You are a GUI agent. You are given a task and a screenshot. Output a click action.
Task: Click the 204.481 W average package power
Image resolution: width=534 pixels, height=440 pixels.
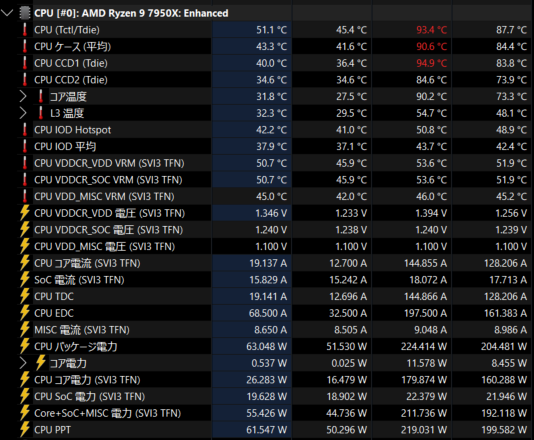504,347
